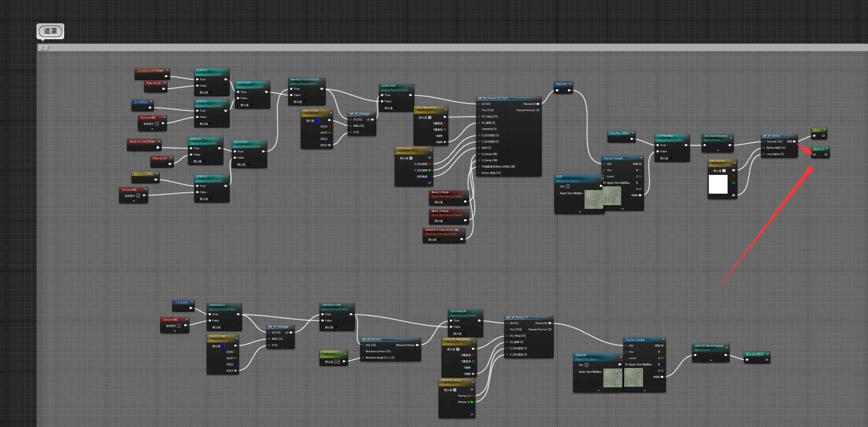Expand the DissolveMask node chevron
This screenshot has width=868, height=427.
coord(767,354)
